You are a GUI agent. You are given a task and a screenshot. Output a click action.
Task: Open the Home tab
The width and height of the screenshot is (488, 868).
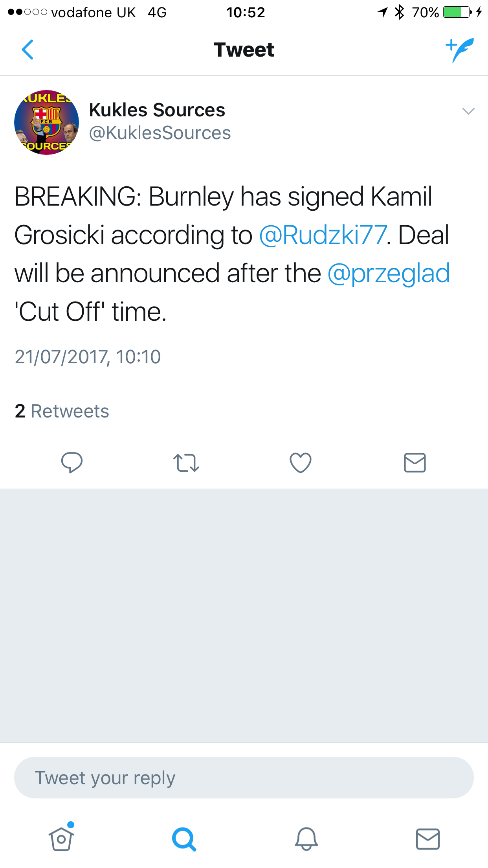61,838
